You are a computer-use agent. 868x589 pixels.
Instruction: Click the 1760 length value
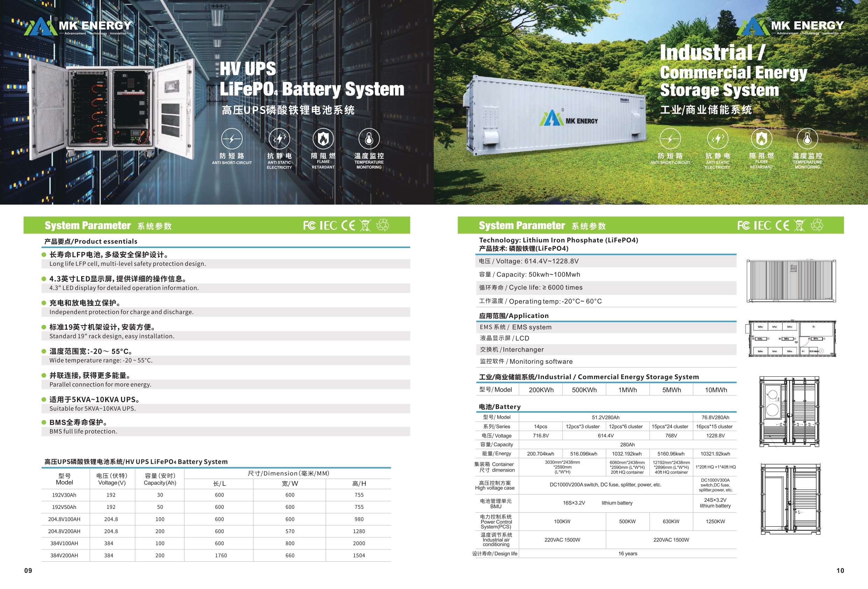point(221,556)
